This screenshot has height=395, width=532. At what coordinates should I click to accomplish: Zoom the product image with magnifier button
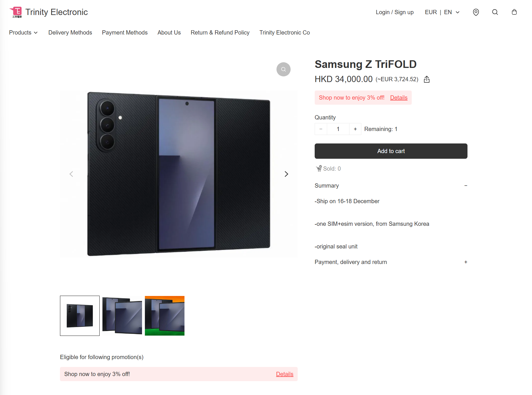pos(283,69)
